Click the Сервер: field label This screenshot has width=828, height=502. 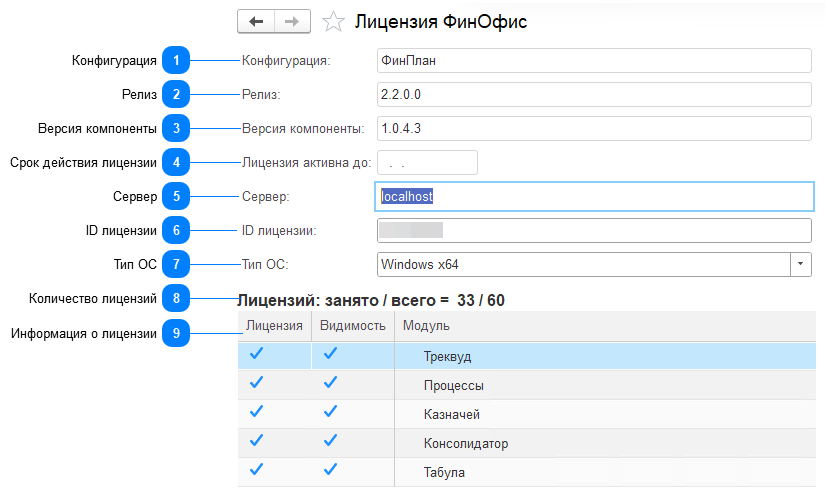pos(266,196)
